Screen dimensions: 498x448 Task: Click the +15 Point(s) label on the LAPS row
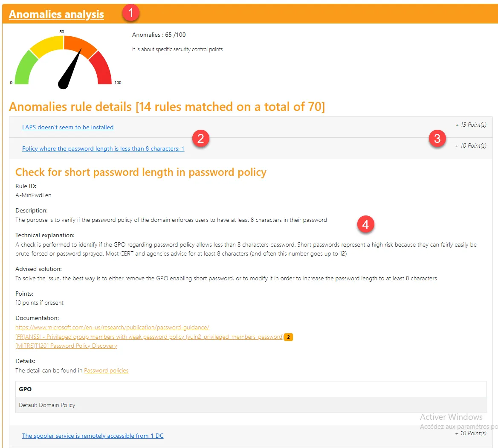471,125
